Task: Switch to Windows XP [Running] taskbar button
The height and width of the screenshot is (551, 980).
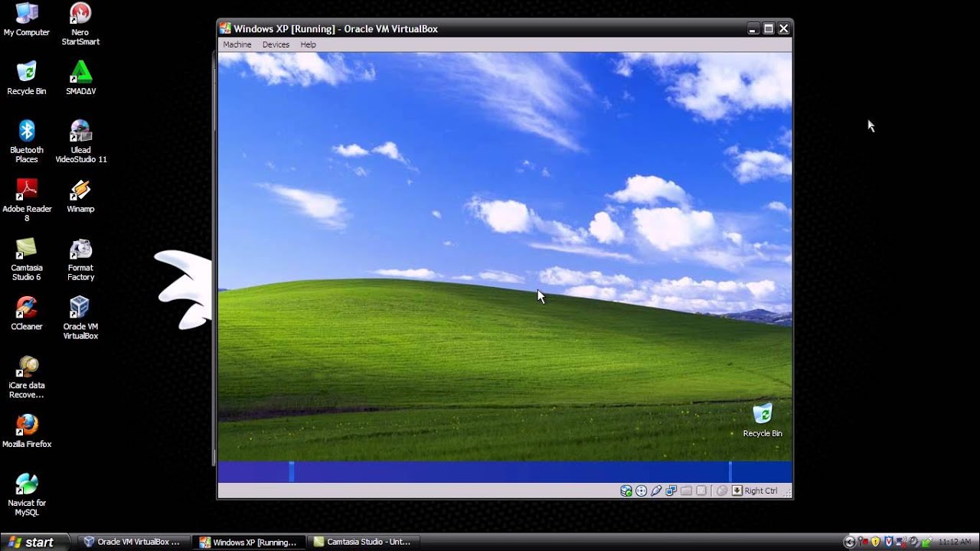Action: point(248,542)
